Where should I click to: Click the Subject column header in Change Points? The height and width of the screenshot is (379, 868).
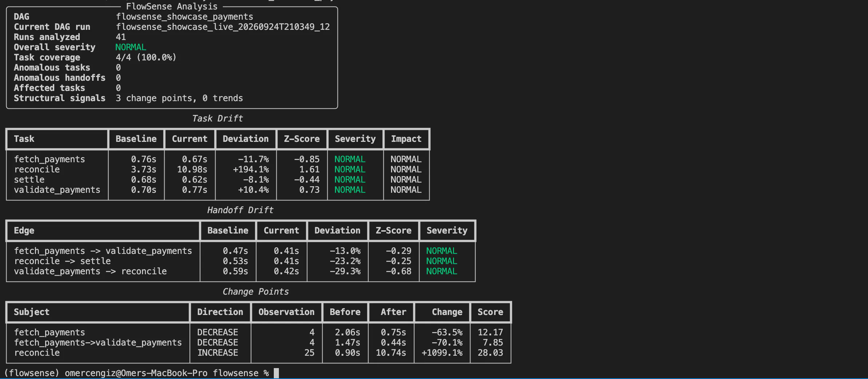point(32,312)
